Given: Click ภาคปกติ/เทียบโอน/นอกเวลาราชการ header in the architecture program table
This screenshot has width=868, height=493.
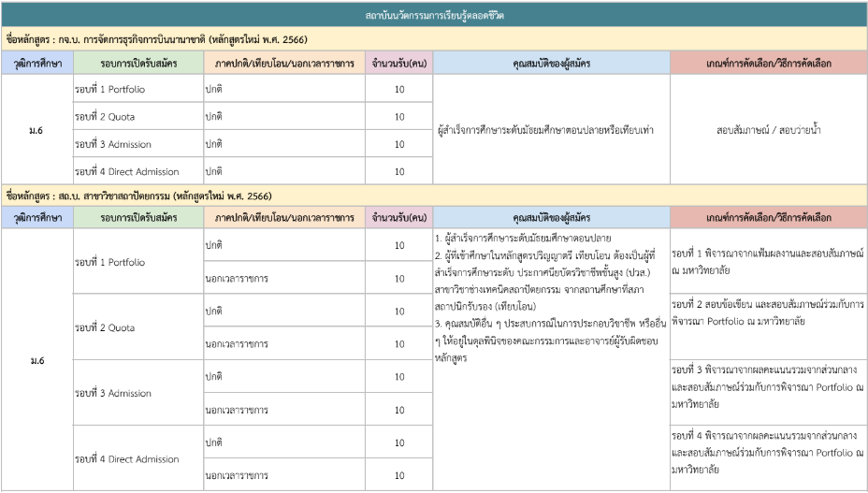Looking at the screenshot, I should pyautogui.click(x=284, y=218).
